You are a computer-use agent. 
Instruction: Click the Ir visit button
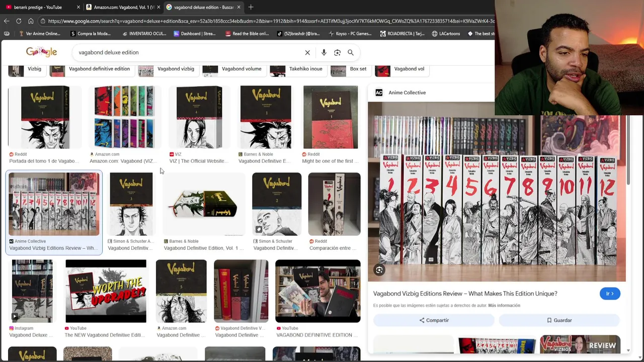(x=610, y=294)
